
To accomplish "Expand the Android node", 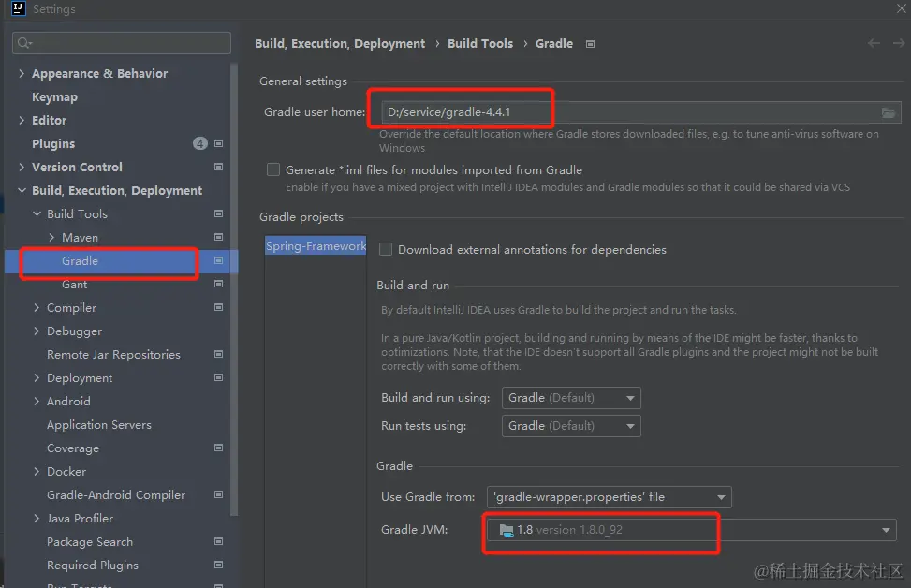I will (37, 402).
